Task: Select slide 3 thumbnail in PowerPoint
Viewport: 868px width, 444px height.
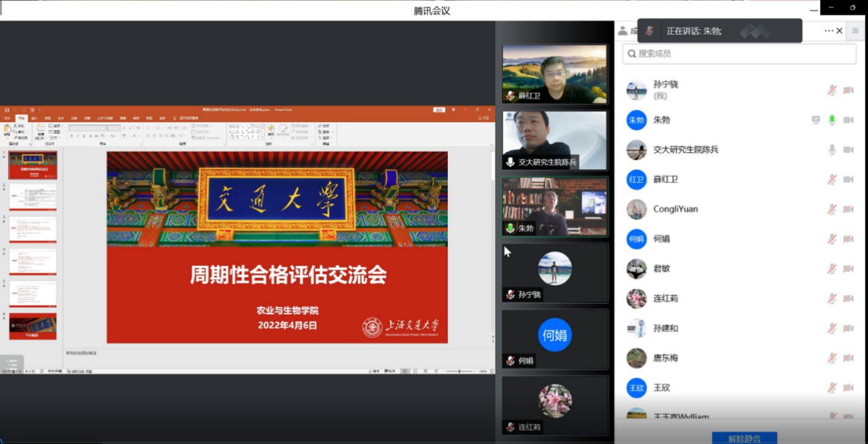Action: click(32, 229)
